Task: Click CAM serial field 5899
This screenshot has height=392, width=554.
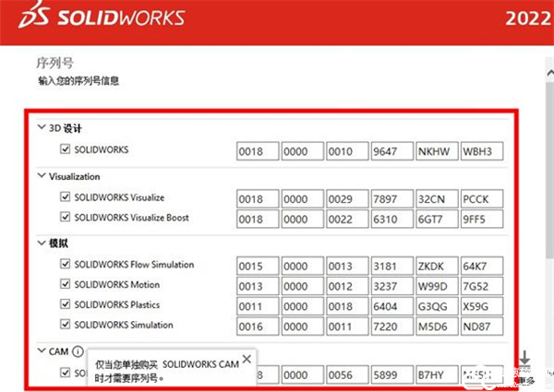Action: pyautogui.click(x=392, y=374)
